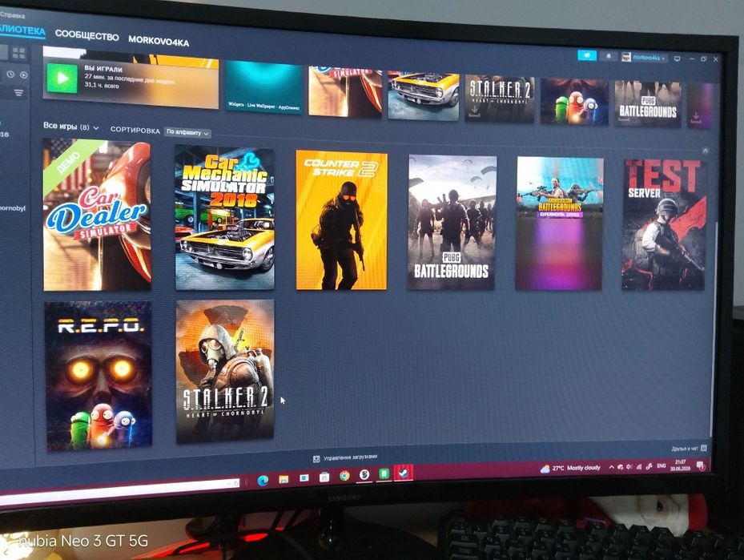
Task: Open the morkovo4ka account dropdown
Action: (649, 58)
